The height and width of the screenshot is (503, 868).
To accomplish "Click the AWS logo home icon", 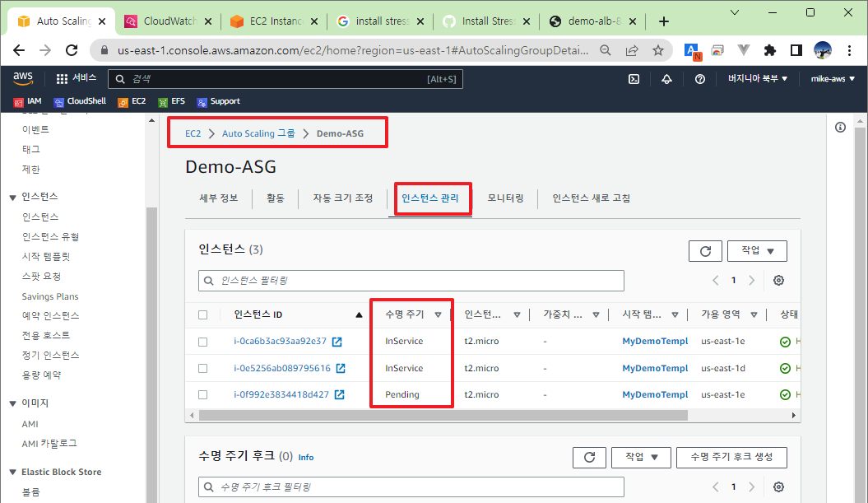I will (x=23, y=79).
